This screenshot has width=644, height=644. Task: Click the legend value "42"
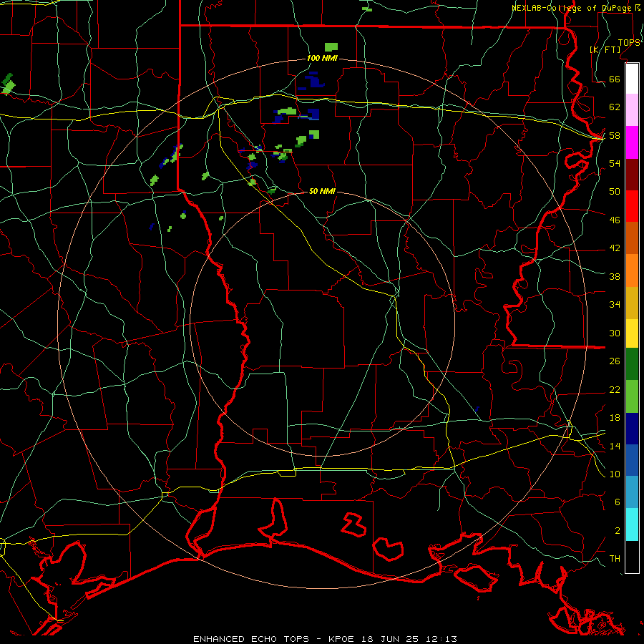(x=615, y=248)
